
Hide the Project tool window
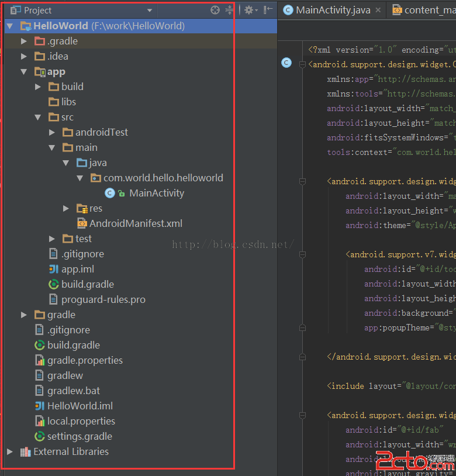268,10
